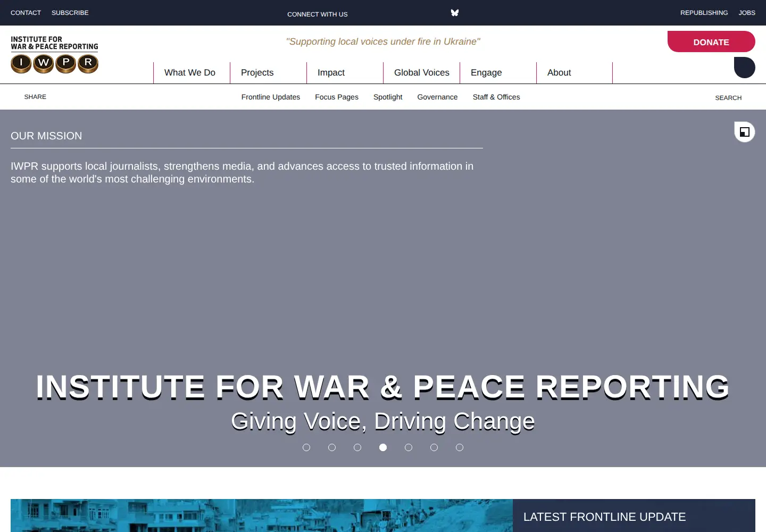Open the Contact link
This screenshot has height=532, width=766.
point(26,13)
